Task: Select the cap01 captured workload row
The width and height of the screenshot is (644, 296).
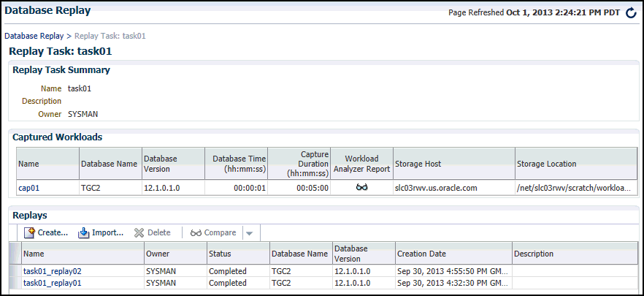Action: pyautogui.click(x=28, y=188)
